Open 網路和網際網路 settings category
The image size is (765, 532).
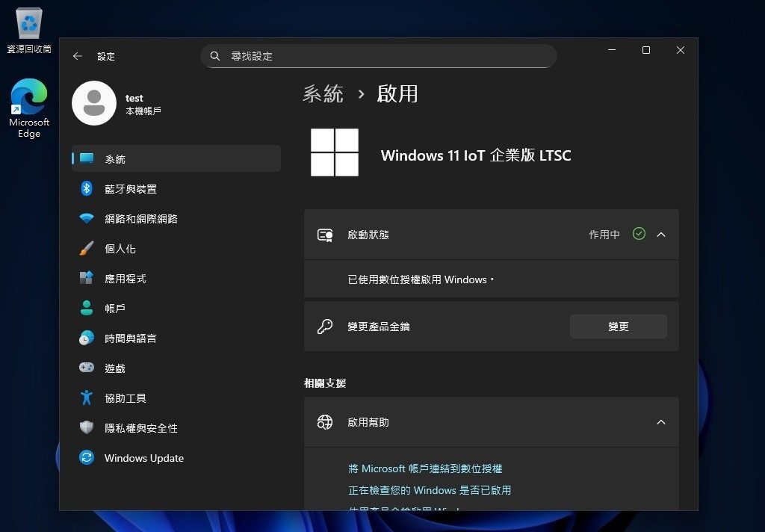click(x=176, y=218)
